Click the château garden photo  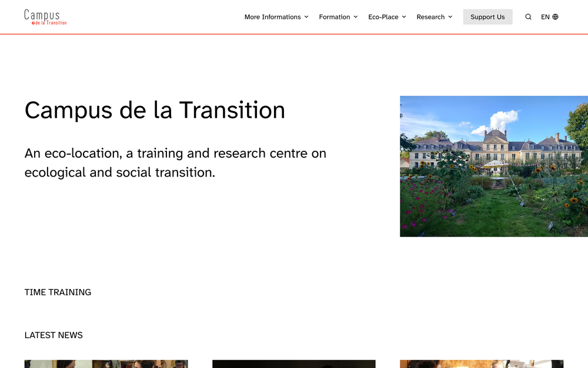pos(494,167)
